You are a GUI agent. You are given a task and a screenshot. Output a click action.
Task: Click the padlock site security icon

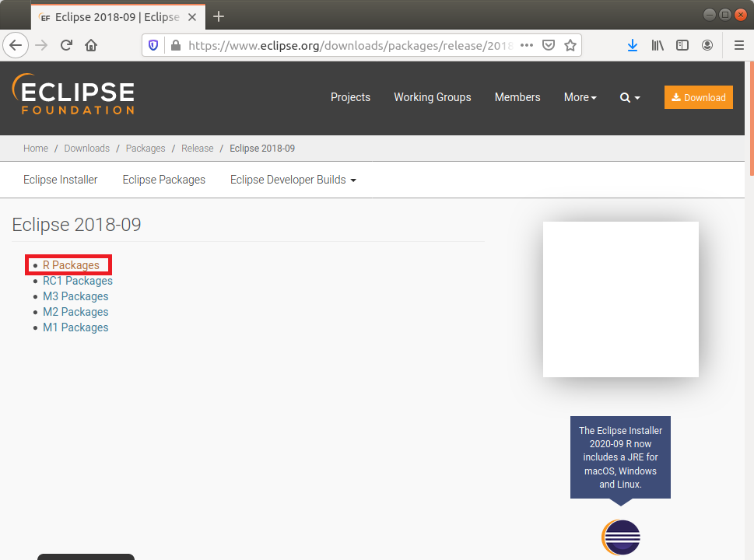coord(176,45)
